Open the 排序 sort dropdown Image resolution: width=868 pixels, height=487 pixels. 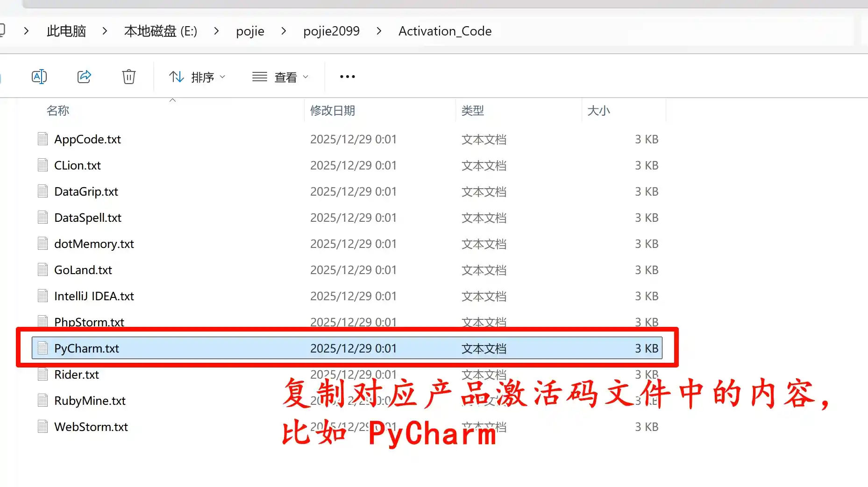coord(197,77)
